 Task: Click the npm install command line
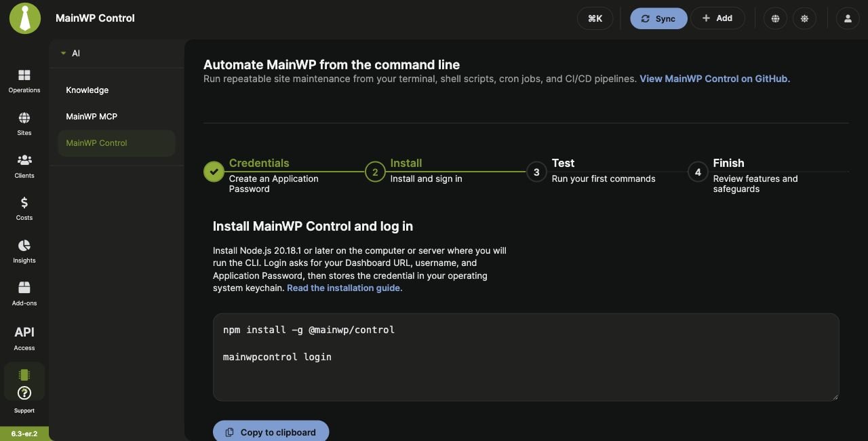coord(309,330)
